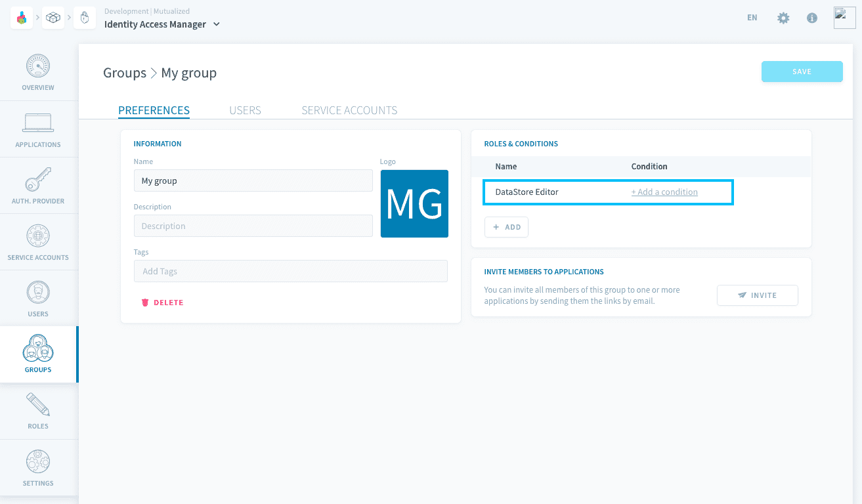Image resolution: width=862 pixels, height=504 pixels.
Task: Switch to the Users tab
Action: pyautogui.click(x=245, y=110)
